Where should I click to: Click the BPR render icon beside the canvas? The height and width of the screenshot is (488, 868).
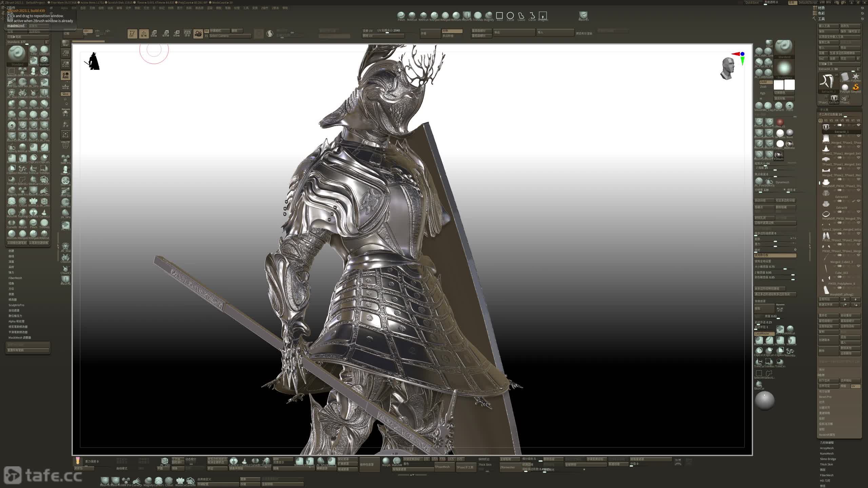[65, 43]
